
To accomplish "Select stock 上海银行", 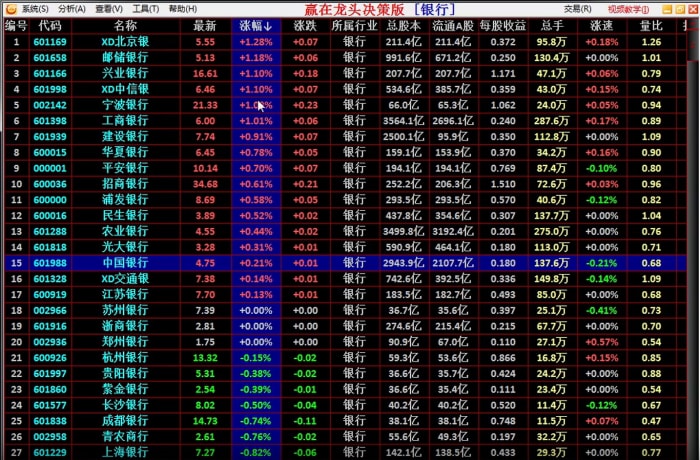I will coord(125,452).
